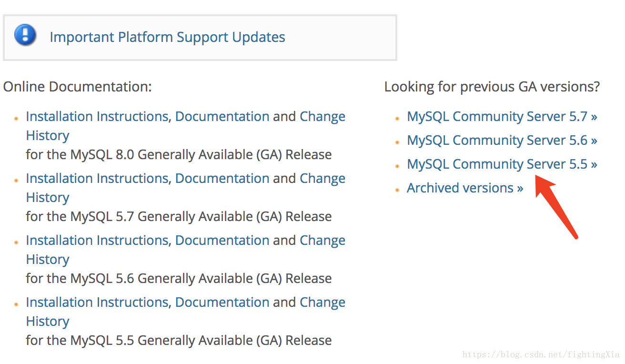The width and height of the screenshot is (625, 364).
Task: Open Installation Instructions for MySQL 8.0
Action: 97,116
